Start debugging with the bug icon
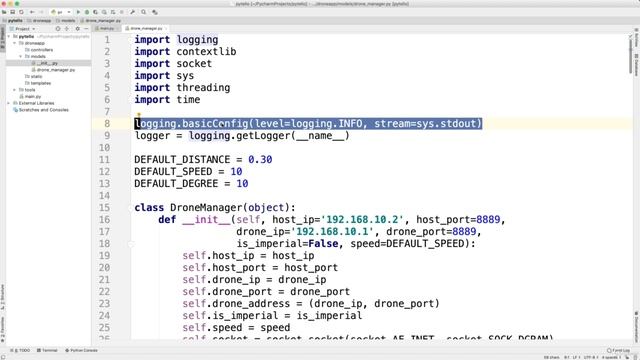640x360 pixels. (87, 12)
